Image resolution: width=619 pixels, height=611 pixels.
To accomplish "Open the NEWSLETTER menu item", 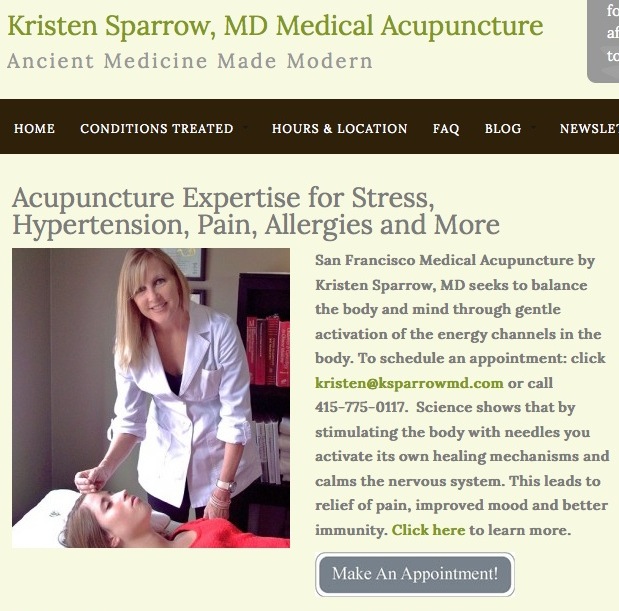I will pyautogui.click(x=589, y=128).
